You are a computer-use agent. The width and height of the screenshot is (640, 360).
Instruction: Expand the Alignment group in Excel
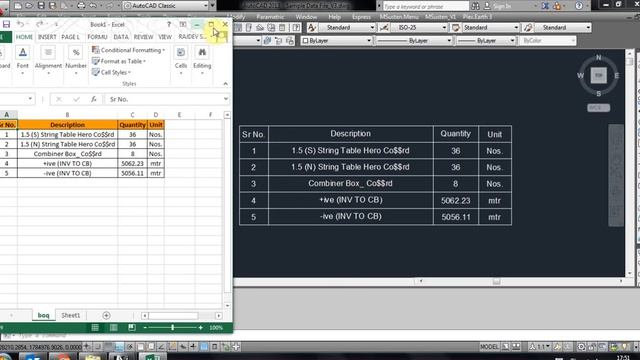48,61
